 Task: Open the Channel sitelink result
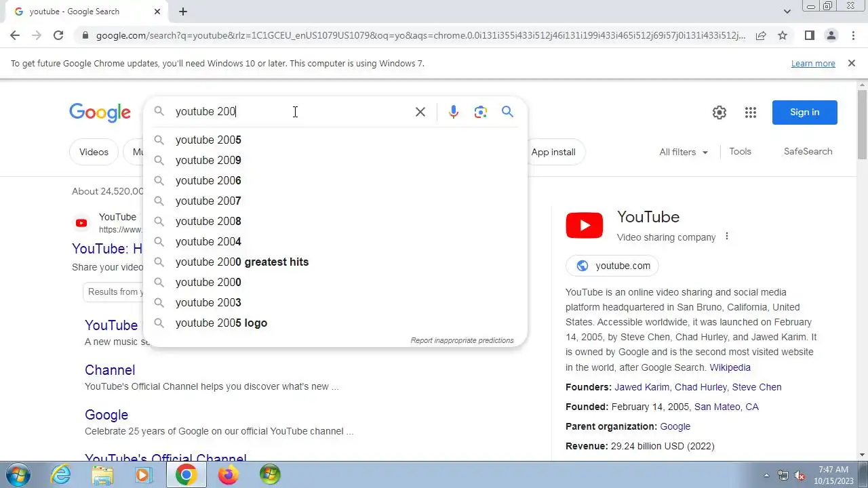click(110, 370)
